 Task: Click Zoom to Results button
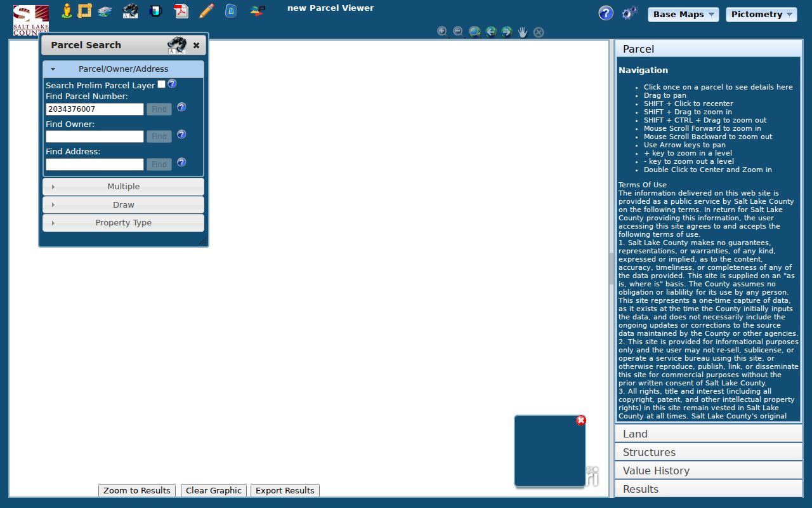(x=137, y=490)
